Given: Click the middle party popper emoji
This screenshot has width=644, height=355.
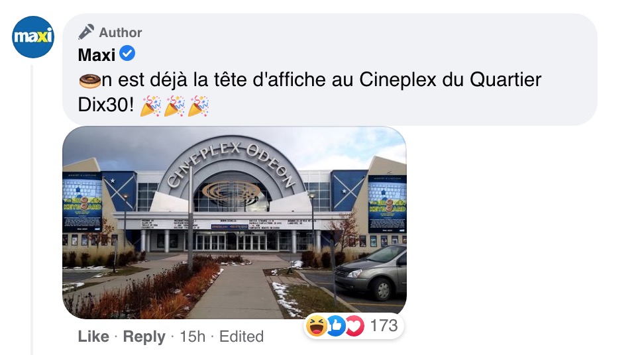Looking at the screenshot, I should point(174,106).
